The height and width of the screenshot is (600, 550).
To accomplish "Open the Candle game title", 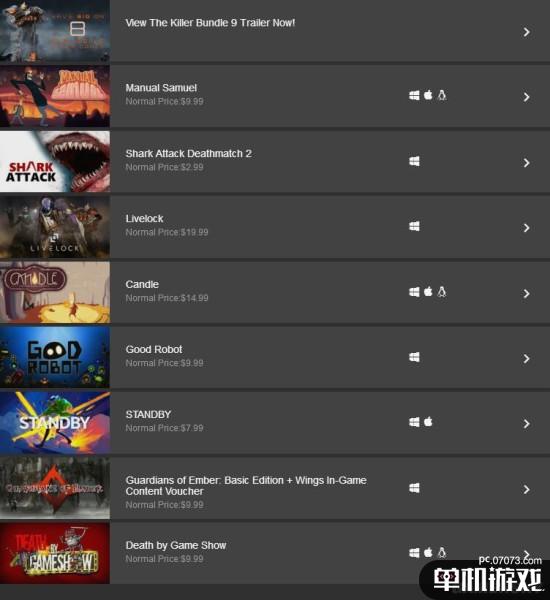I will (x=142, y=284).
